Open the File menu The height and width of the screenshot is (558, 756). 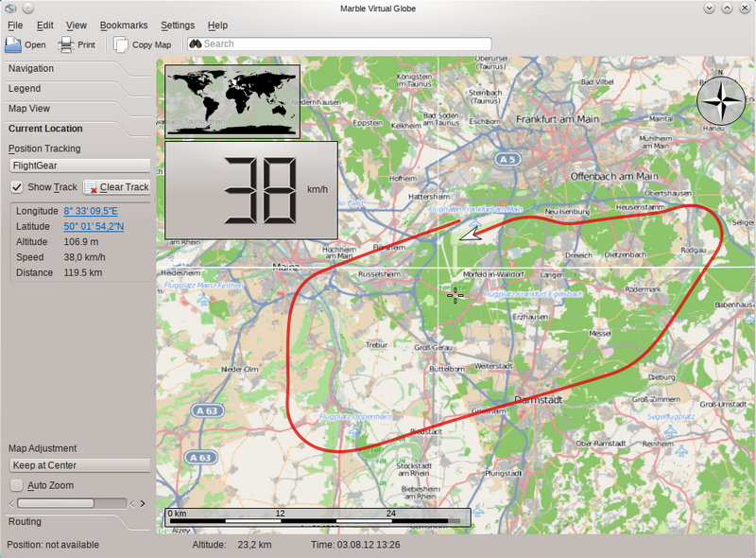click(x=15, y=26)
